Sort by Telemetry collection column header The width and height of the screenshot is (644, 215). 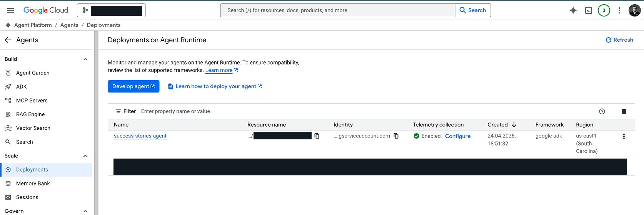(x=438, y=125)
